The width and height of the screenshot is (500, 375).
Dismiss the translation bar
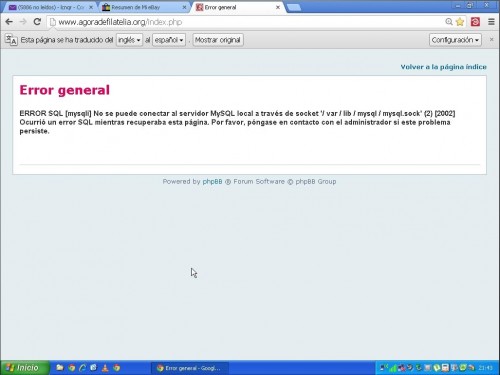491,40
